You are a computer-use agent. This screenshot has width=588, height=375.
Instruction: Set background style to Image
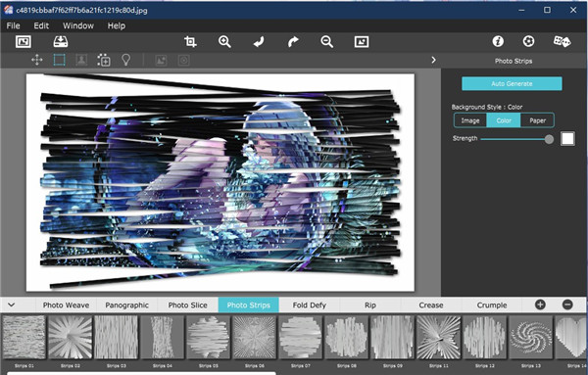point(470,120)
